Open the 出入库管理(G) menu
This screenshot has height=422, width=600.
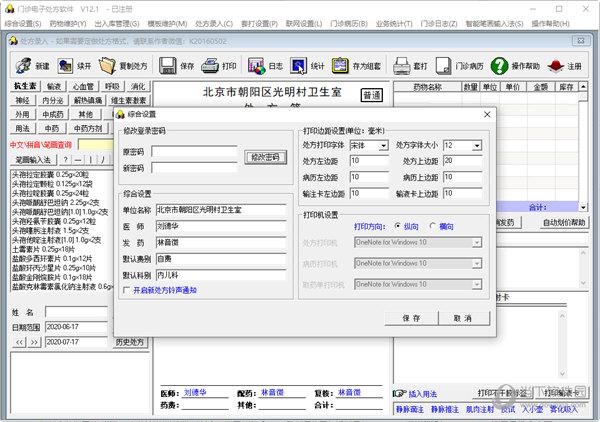pyautogui.click(x=117, y=24)
